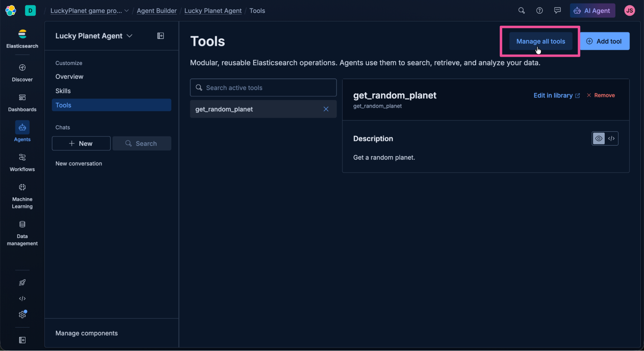Open Data management in the sidebar

[22, 233]
